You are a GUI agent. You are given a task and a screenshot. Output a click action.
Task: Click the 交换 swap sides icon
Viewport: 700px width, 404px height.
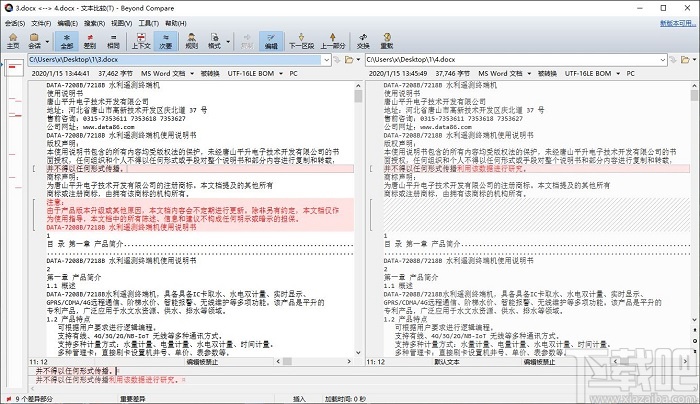(363, 41)
